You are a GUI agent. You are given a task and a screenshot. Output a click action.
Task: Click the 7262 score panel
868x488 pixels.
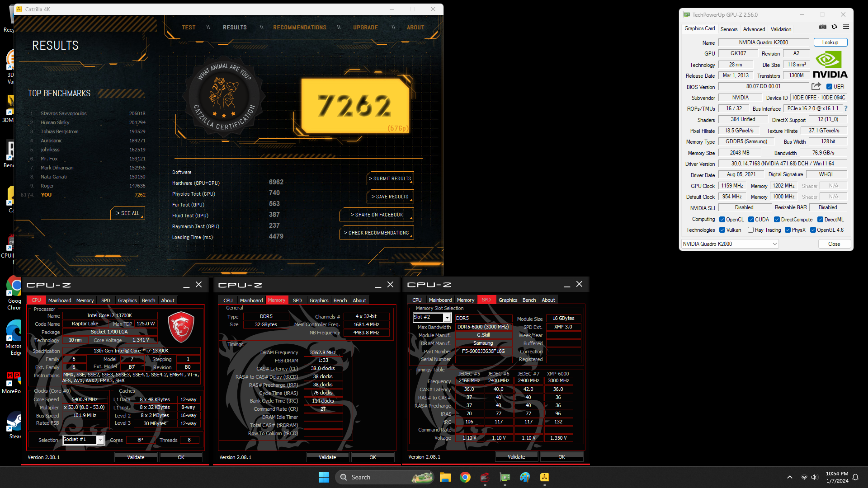(355, 106)
